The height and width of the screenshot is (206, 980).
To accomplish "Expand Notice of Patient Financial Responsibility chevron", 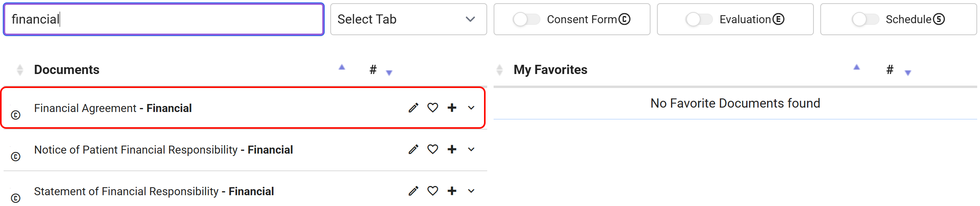I will [471, 149].
